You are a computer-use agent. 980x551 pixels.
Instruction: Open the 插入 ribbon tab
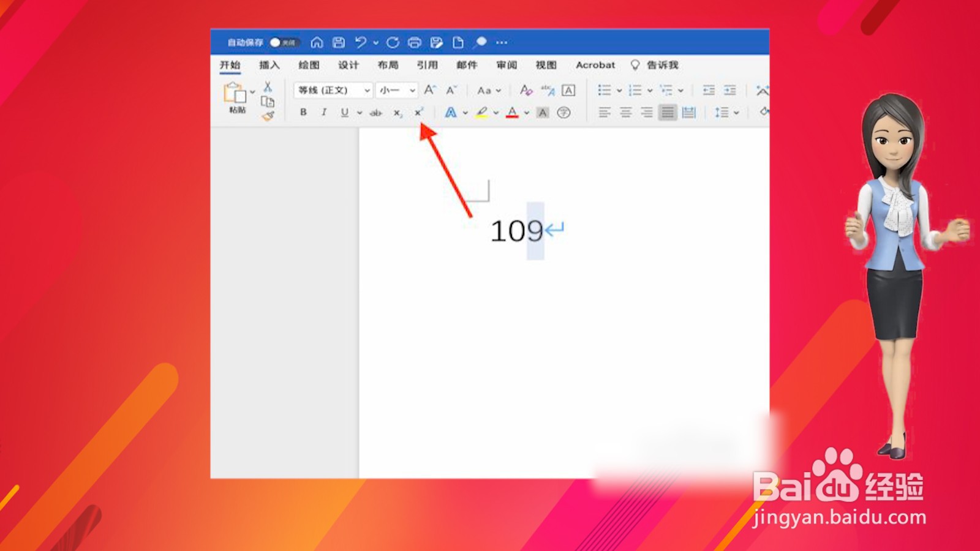pos(269,65)
